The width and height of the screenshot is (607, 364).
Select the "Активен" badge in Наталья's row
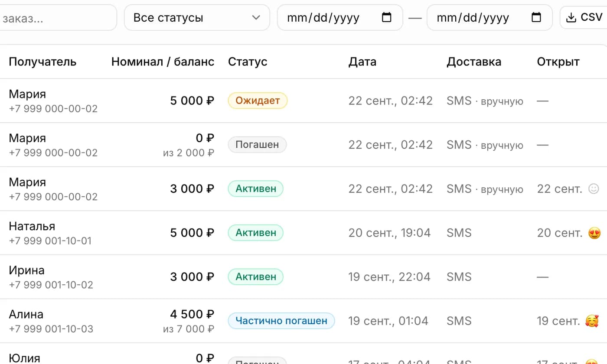coord(256,233)
